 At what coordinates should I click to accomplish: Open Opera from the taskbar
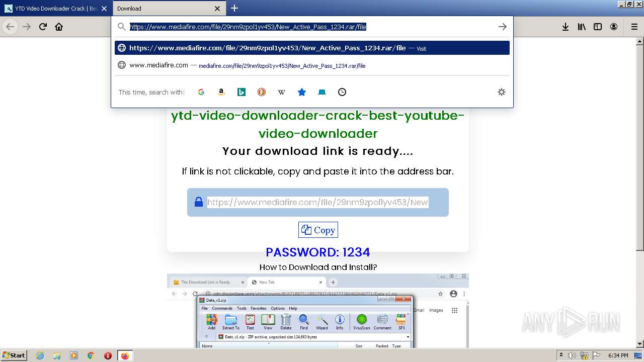(x=108, y=355)
